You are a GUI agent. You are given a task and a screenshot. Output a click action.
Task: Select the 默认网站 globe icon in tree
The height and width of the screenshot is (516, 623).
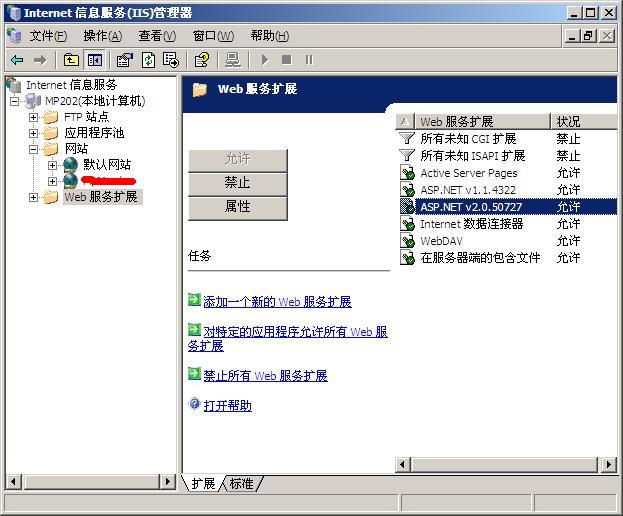coord(71,165)
